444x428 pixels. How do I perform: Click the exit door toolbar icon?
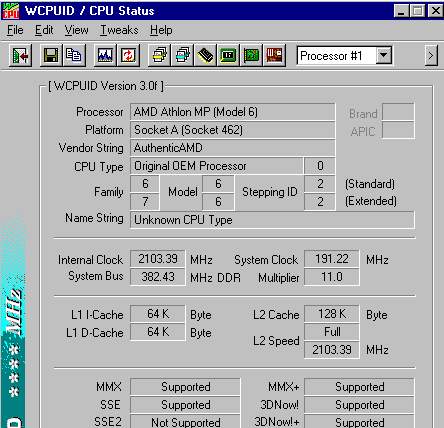click(x=21, y=55)
